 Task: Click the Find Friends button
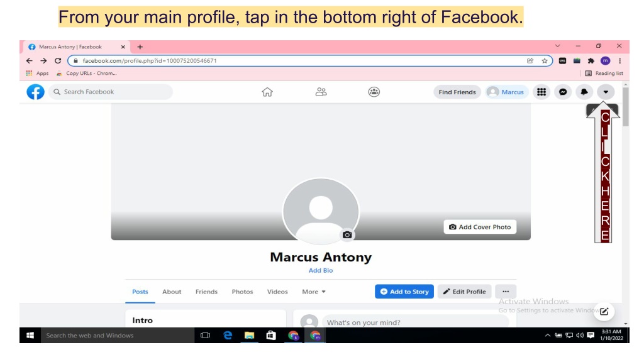(457, 92)
